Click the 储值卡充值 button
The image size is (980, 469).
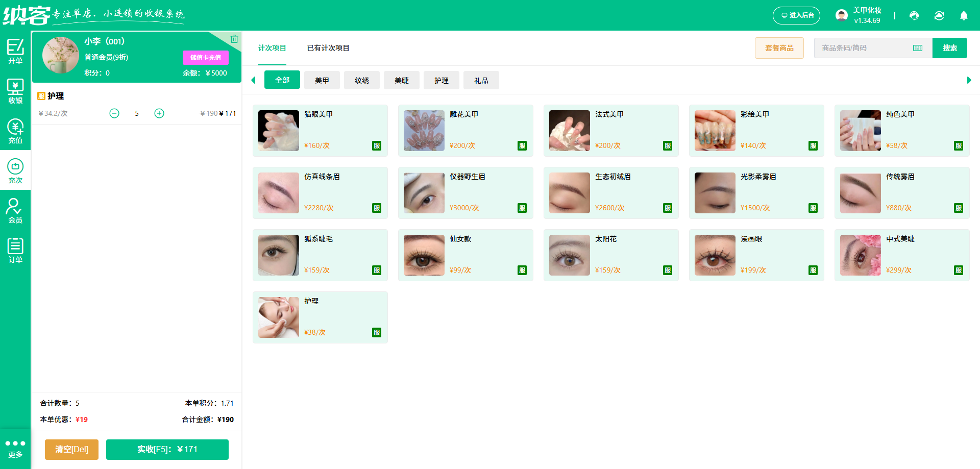pyautogui.click(x=206, y=58)
